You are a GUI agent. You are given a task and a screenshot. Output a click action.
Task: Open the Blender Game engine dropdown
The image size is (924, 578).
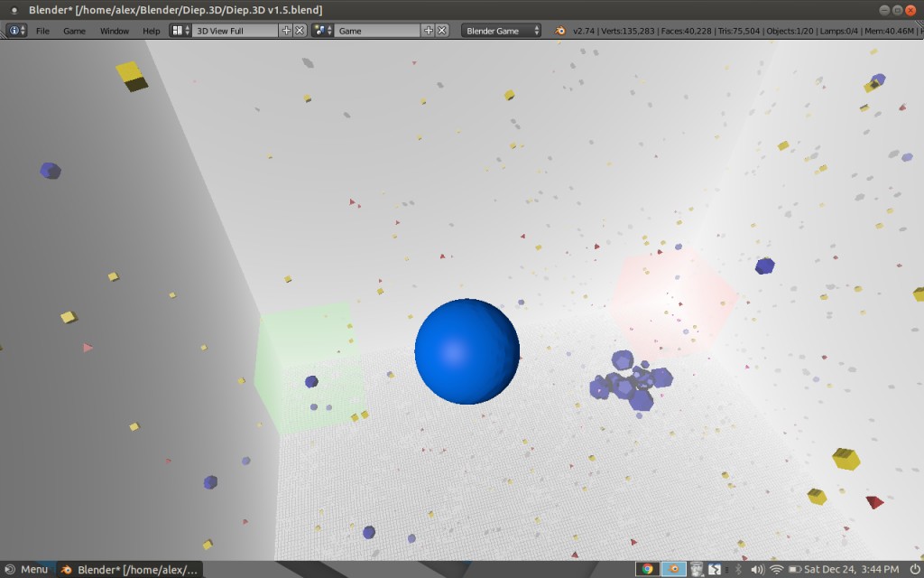coord(501,30)
